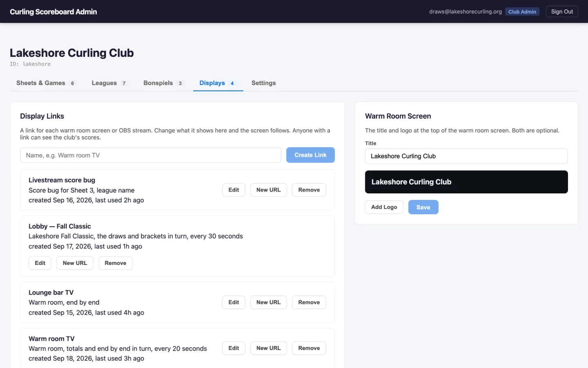Screen dimensions: 588x368
Task: Click the 'Display Links' panel heading
Action: tap(42, 116)
